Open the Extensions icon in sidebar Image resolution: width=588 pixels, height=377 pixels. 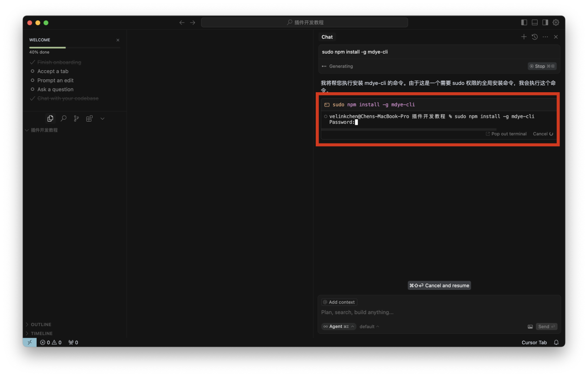click(x=89, y=118)
